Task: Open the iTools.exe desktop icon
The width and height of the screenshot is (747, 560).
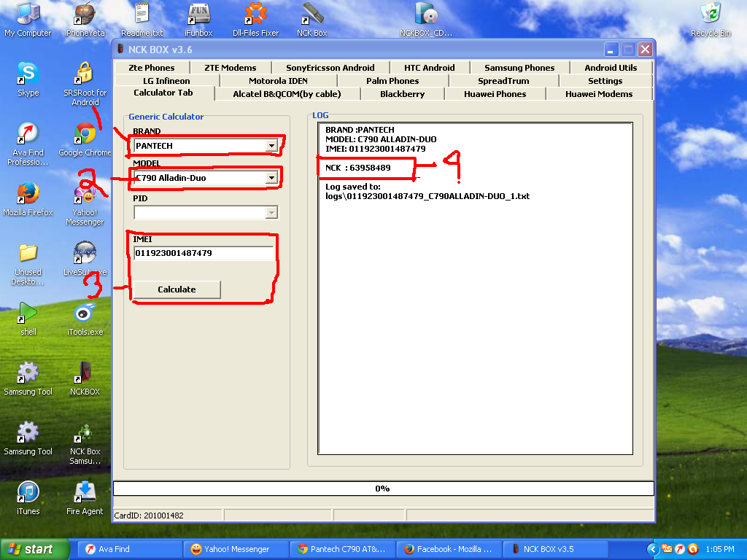Action: tap(85, 314)
